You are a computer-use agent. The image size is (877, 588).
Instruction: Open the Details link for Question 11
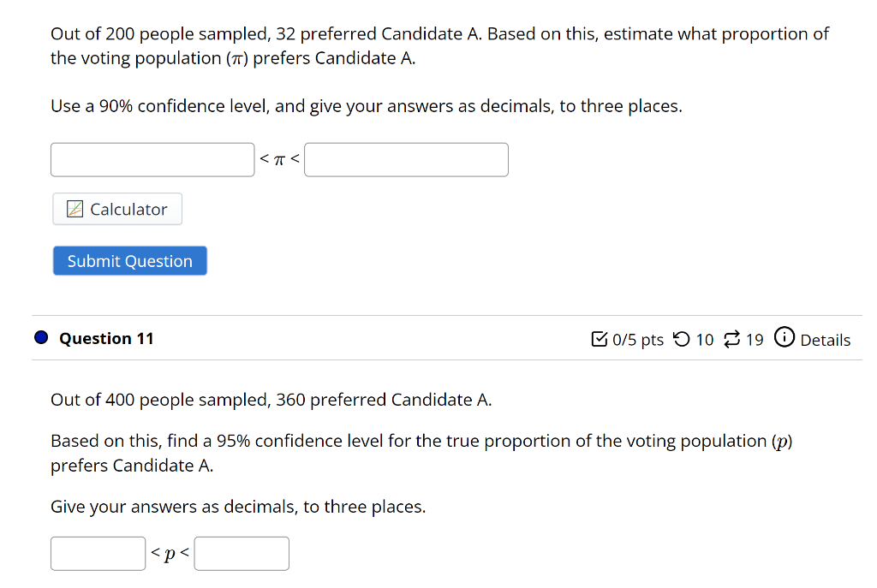[824, 340]
